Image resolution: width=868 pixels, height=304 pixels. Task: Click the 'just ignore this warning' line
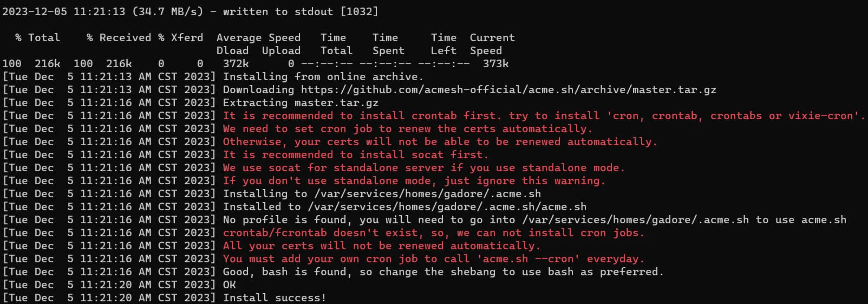point(414,180)
